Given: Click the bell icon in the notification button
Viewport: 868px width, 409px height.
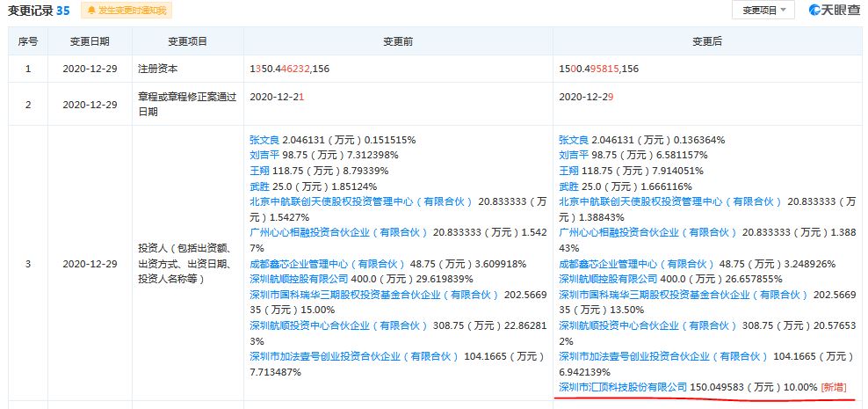Looking at the screenshot, I should (x=90, y=10).
